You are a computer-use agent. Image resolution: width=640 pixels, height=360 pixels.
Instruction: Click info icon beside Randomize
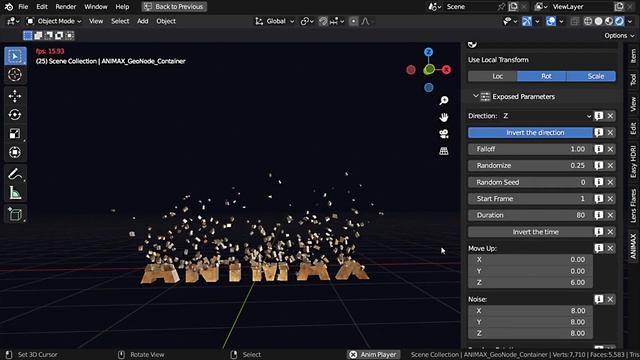coord(599,165)
